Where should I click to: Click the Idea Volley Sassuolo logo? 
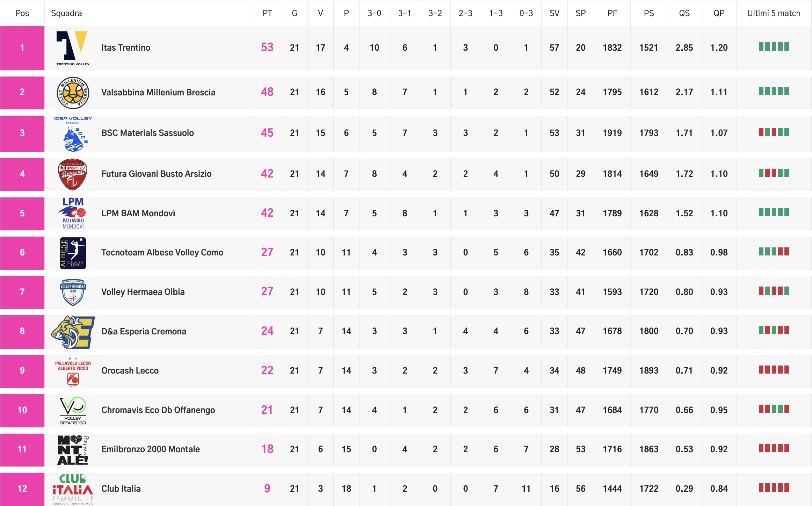[73, 133]
